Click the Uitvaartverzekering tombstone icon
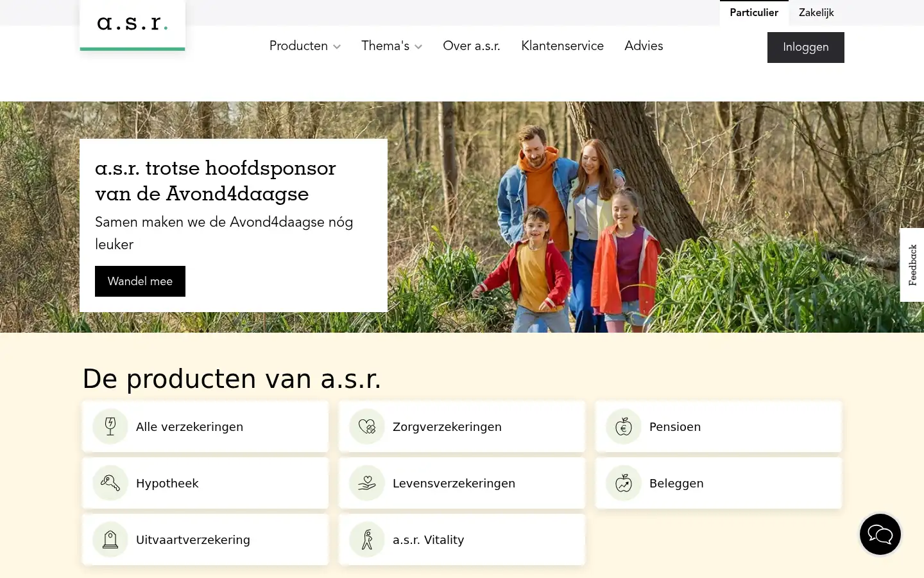Image resolution: width=924 pixels, height=578 pixels. click(110, 539)
